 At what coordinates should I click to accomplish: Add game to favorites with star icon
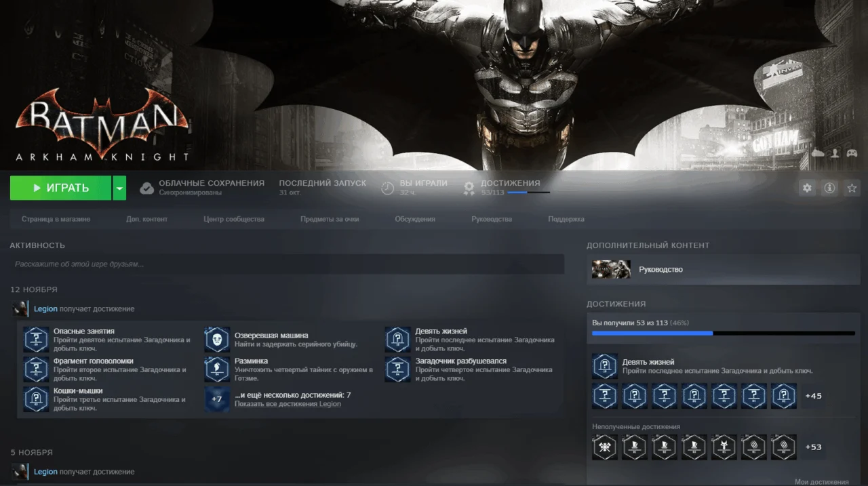click(852, 188)
